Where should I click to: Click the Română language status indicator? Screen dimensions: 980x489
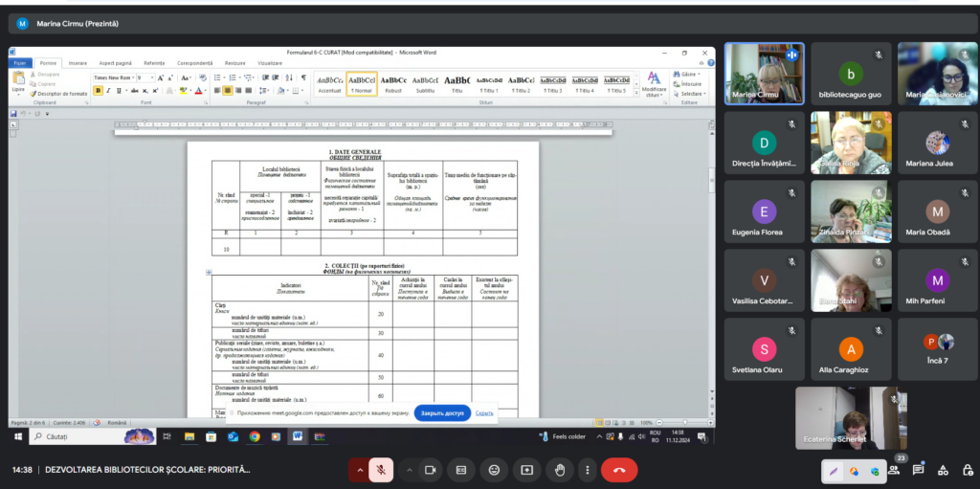pos(117,423)
